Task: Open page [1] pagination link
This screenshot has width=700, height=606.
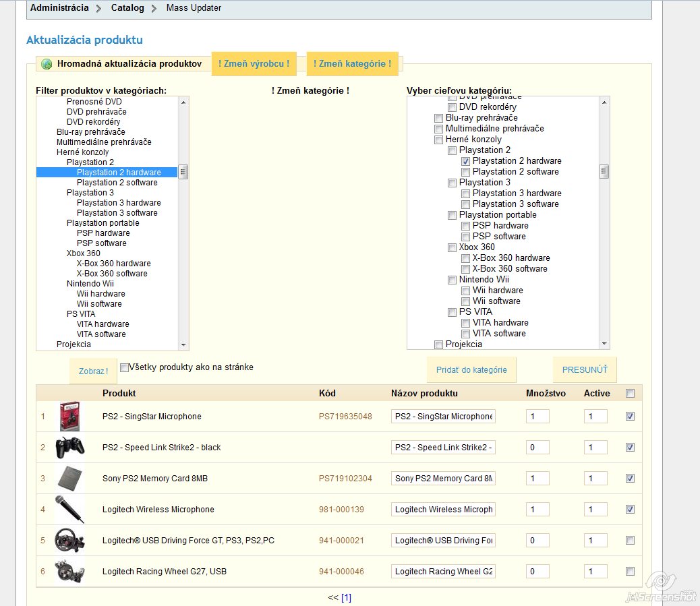Action: click(346, 597)
